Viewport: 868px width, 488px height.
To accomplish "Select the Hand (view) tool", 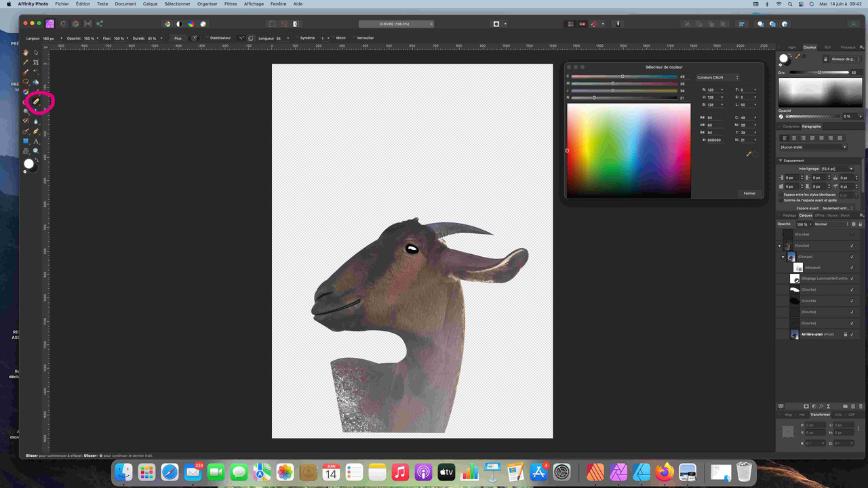I will [x=26, y=52].
